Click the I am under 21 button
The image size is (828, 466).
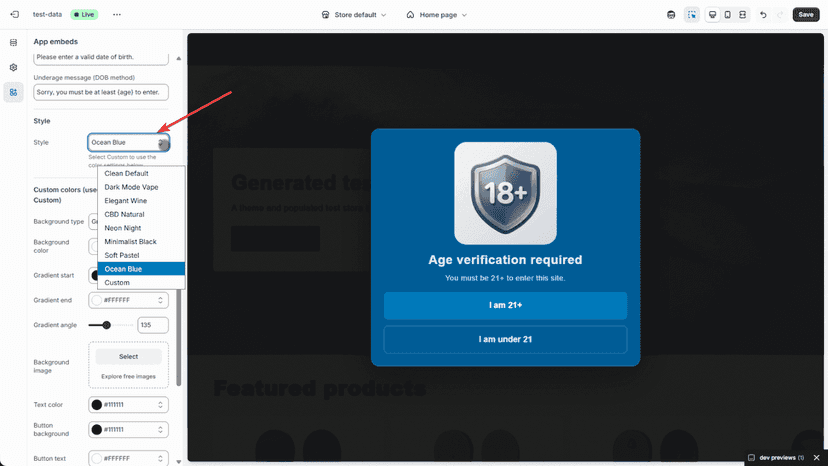(x=505, y=339)
